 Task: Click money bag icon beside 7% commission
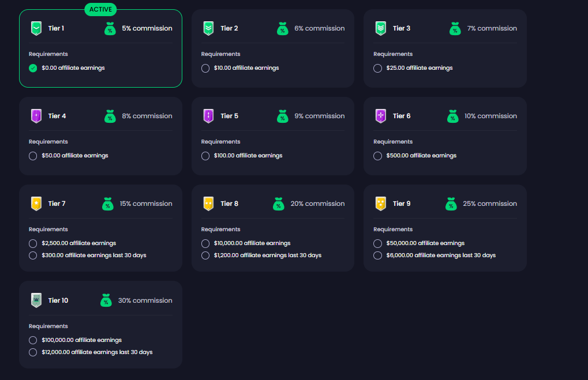click(x=455, y=28)
